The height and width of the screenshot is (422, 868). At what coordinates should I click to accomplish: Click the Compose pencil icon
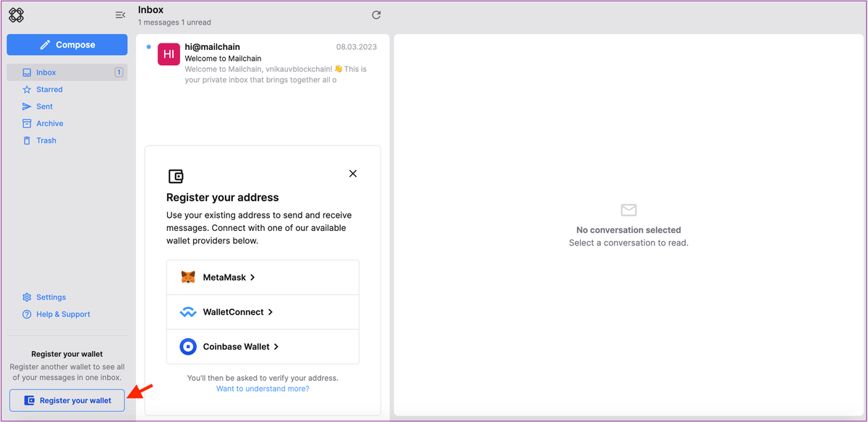pyautogui.click(x=45, y=45)
